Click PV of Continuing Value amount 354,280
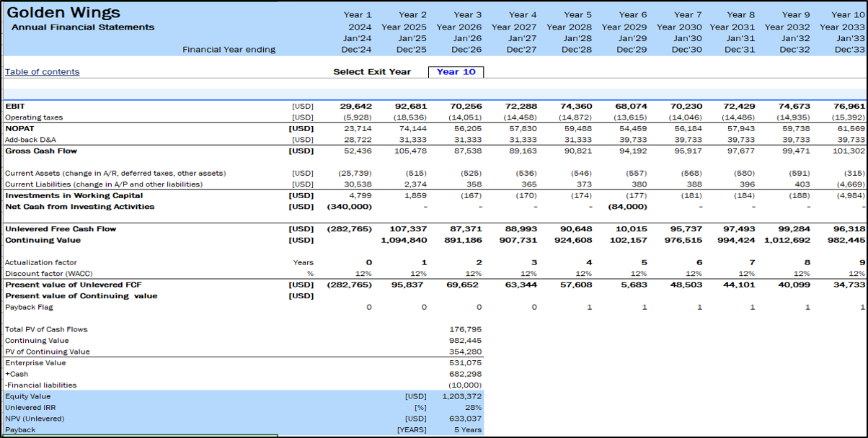Viewport: 868px width, 438px height. 465,352
